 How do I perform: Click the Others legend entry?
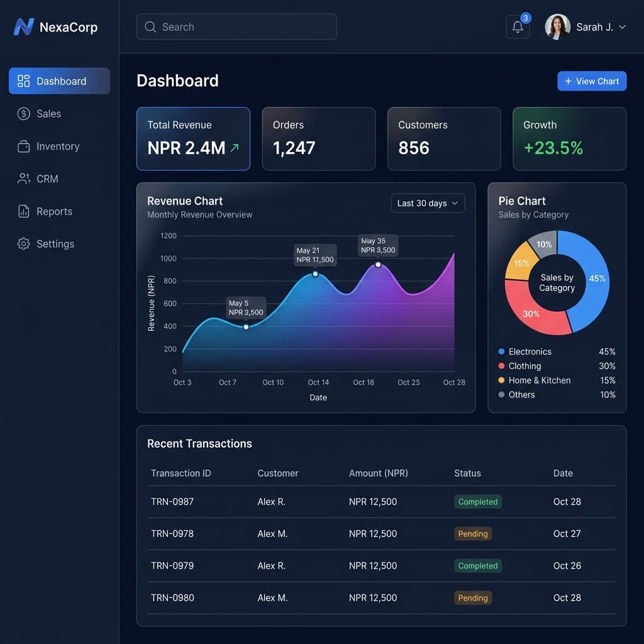coord(557,395)
